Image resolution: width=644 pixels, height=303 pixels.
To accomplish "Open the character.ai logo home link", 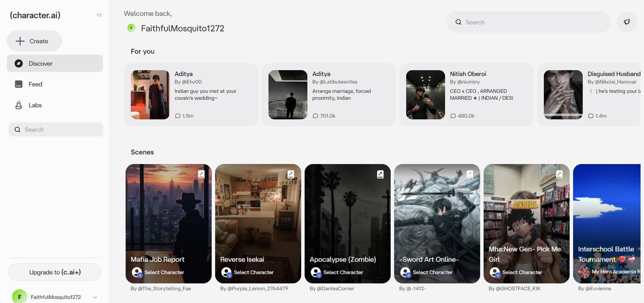I will (35, 15).
